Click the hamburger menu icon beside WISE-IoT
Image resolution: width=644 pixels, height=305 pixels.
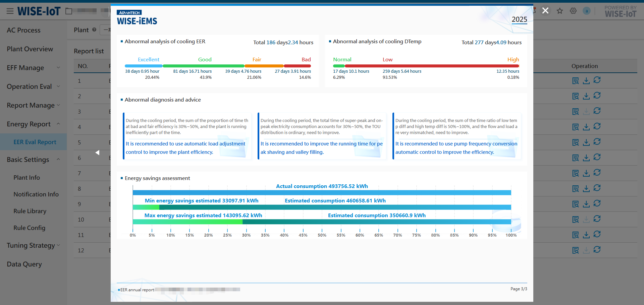click(10, 11)
